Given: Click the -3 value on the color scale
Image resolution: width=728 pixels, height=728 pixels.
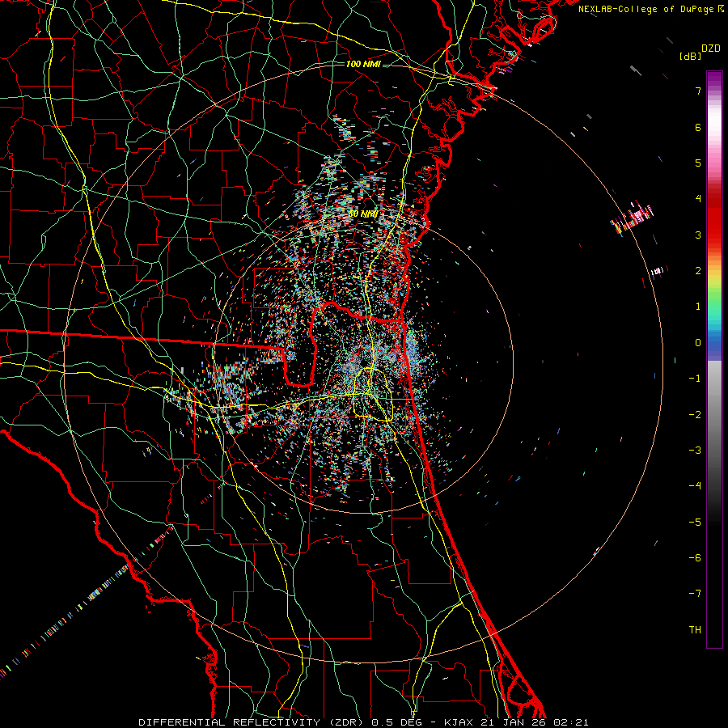Looking at the screenshot, I should (695, 450).
